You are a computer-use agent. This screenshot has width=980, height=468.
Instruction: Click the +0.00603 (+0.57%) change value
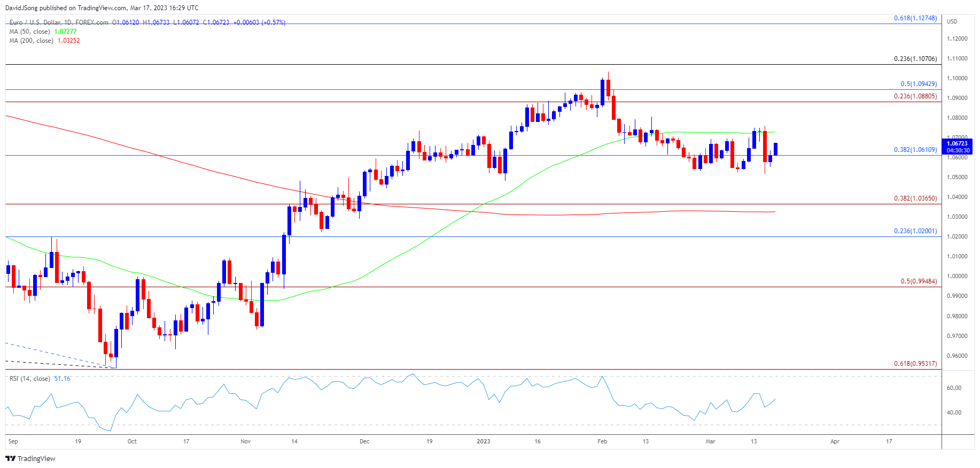[x=259, y=22]
